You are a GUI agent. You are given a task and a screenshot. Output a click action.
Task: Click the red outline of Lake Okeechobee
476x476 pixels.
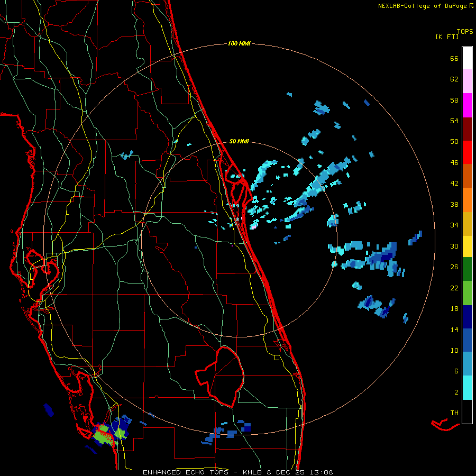219,377
